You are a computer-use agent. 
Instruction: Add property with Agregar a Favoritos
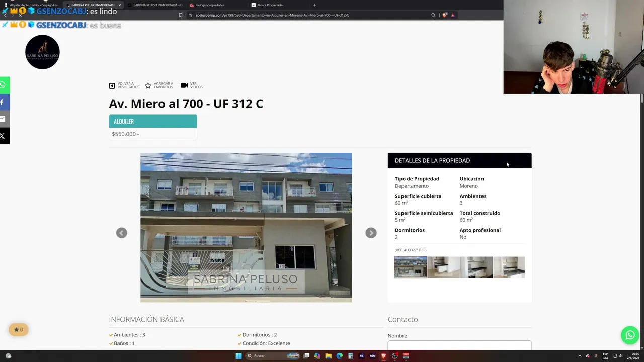[x=159, y=86]
